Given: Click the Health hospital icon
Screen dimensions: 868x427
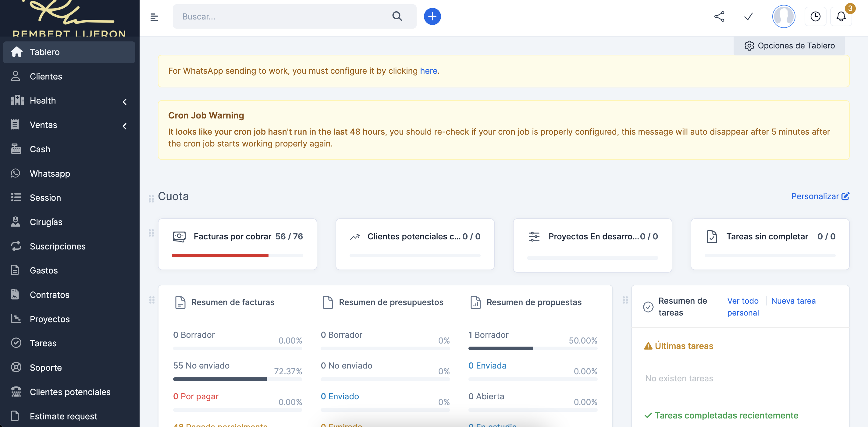Looking at the screenshot, I should (x=17, y=100).
